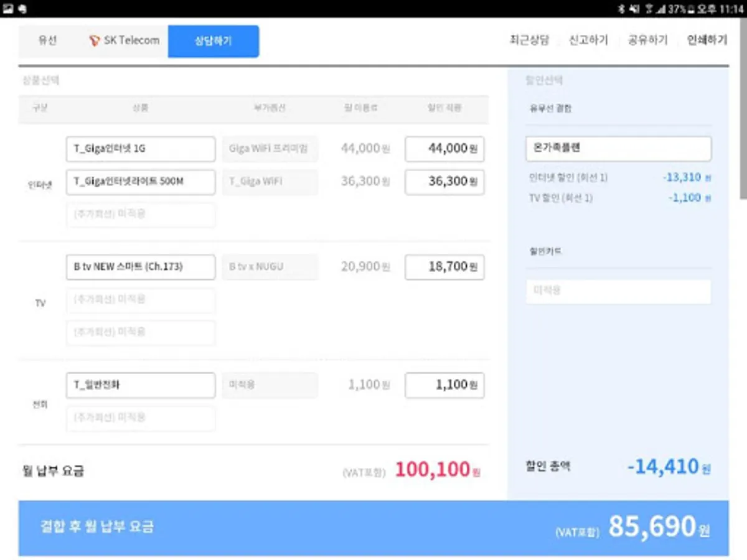This screenshot has width=747, height=560.
Task: Tap the Bluetooth status bar icon
Action: pos(621,9)
